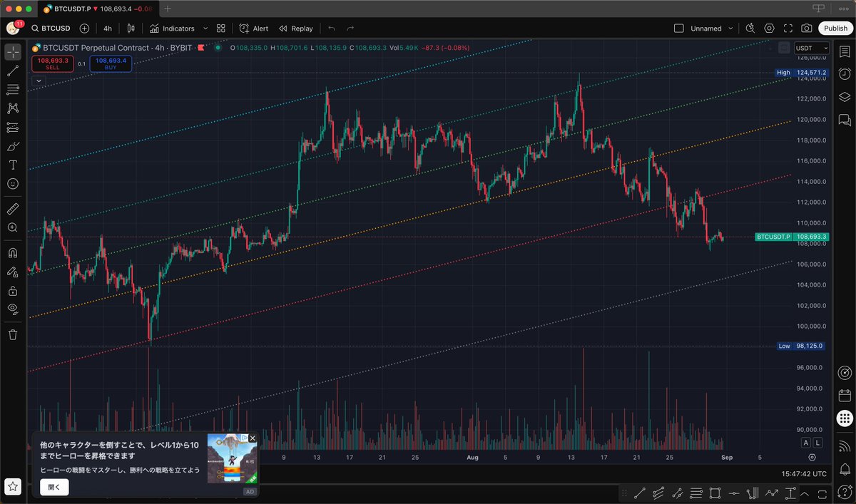Viewport: 856px width, 504px height.
Task: Open the Fibonacci and Gann tools group
Action: click(13, 90)
